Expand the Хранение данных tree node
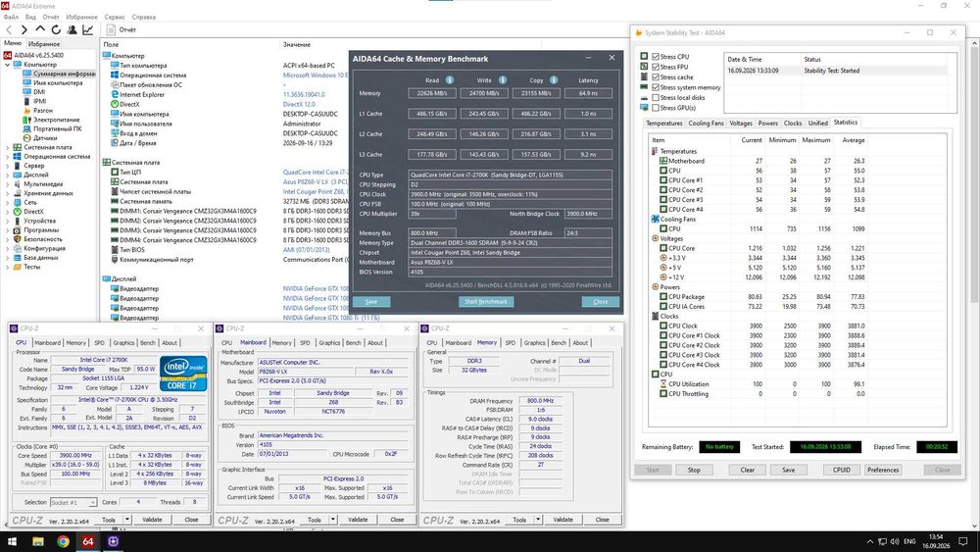 click(x=8, y=193)
